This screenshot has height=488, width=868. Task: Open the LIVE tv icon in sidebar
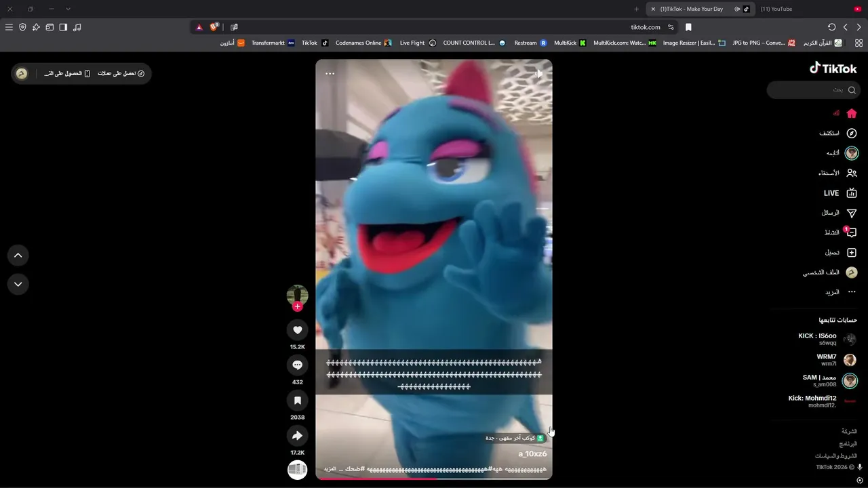(852, 193)
